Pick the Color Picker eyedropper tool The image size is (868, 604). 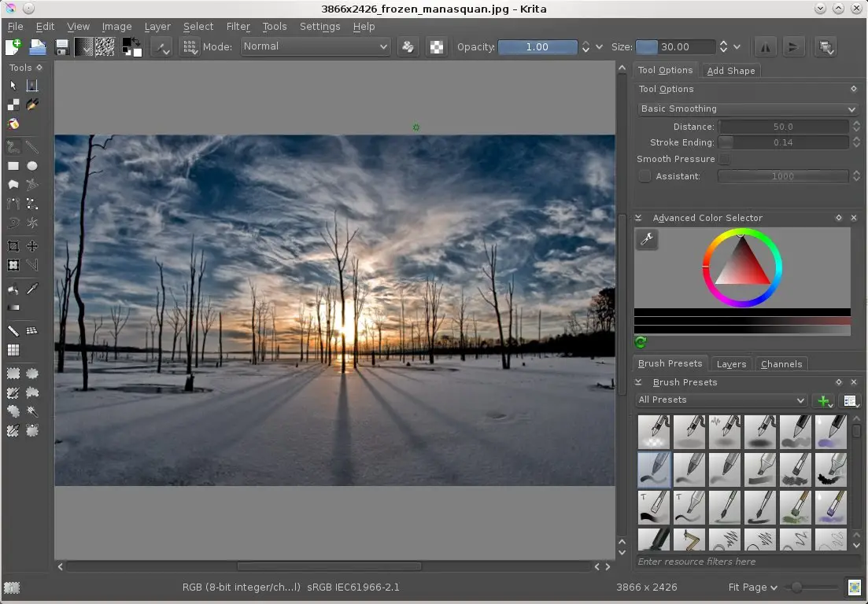(x=32, y=289)
